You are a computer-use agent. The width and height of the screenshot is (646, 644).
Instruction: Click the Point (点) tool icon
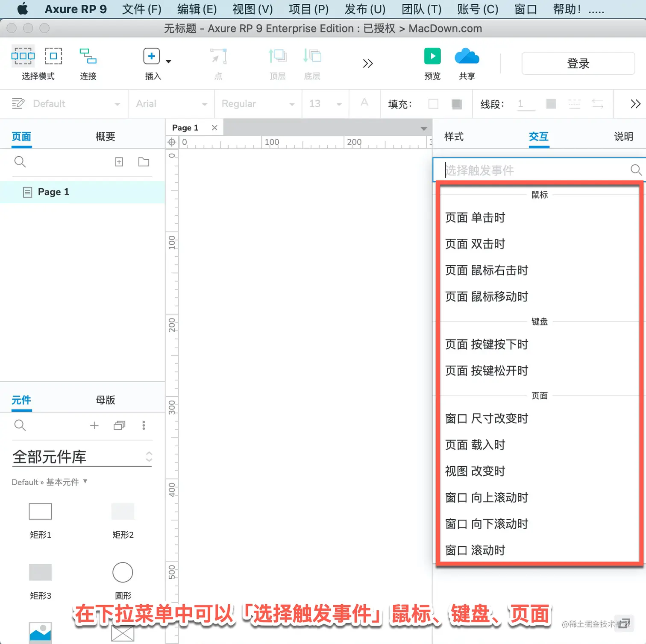pos(218,56)
